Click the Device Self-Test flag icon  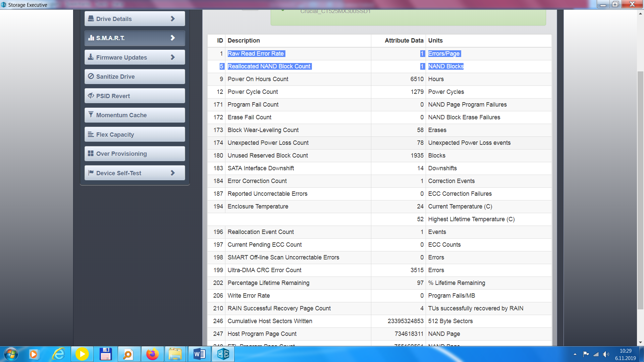click(91, 173)
